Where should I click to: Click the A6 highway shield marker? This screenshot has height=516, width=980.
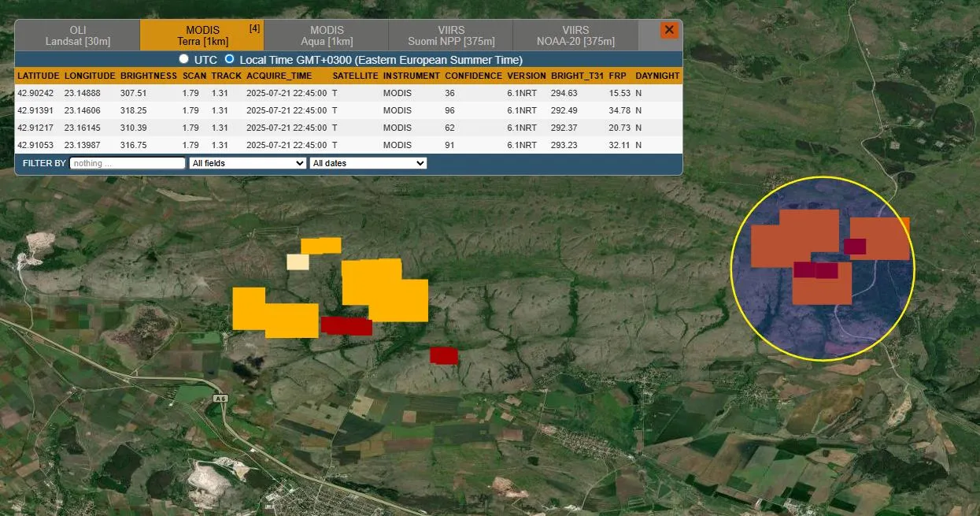click(220, 399)
